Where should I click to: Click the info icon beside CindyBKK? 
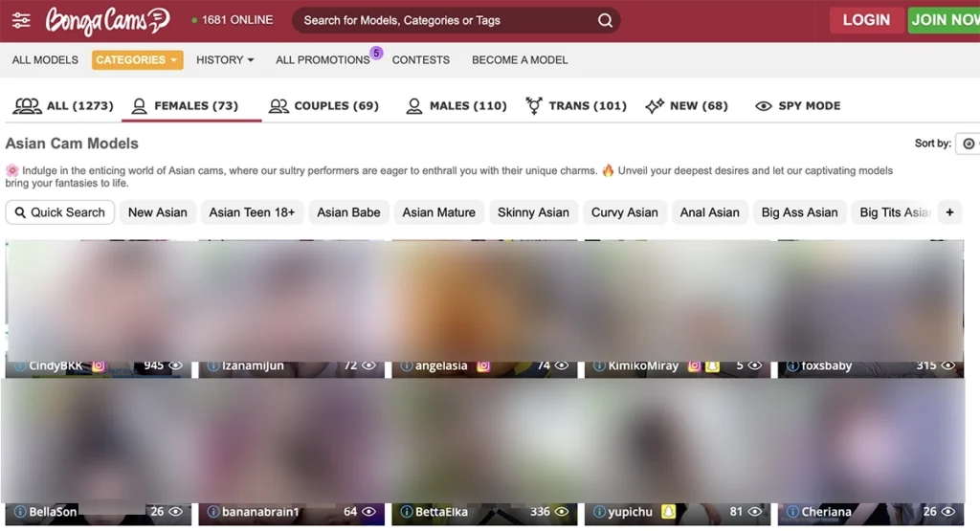[19, 366]
